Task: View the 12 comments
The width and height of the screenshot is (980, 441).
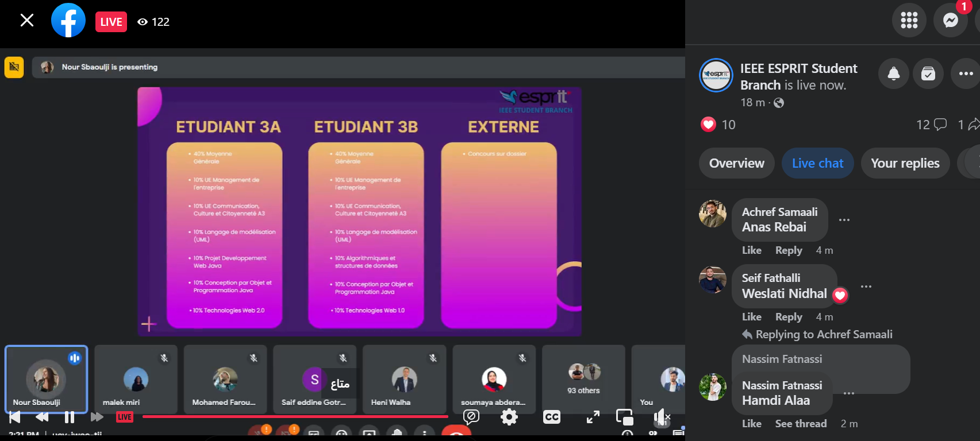Action: tap(931, 125)
